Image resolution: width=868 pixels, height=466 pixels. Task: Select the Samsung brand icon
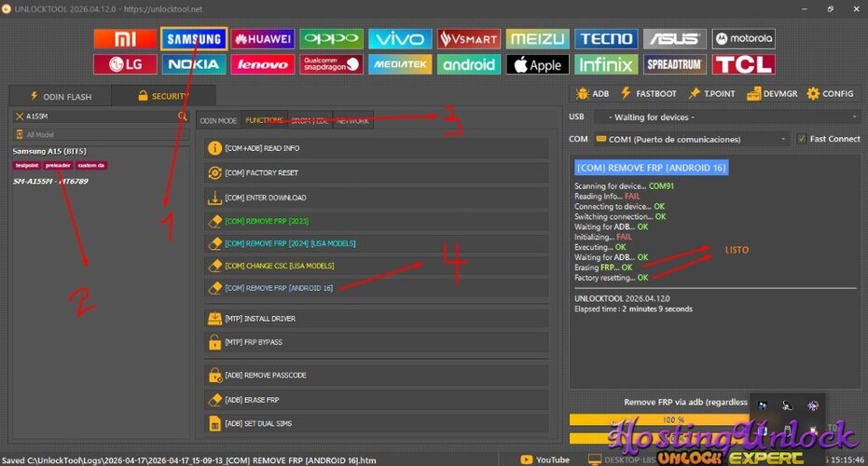click(194, 39)
